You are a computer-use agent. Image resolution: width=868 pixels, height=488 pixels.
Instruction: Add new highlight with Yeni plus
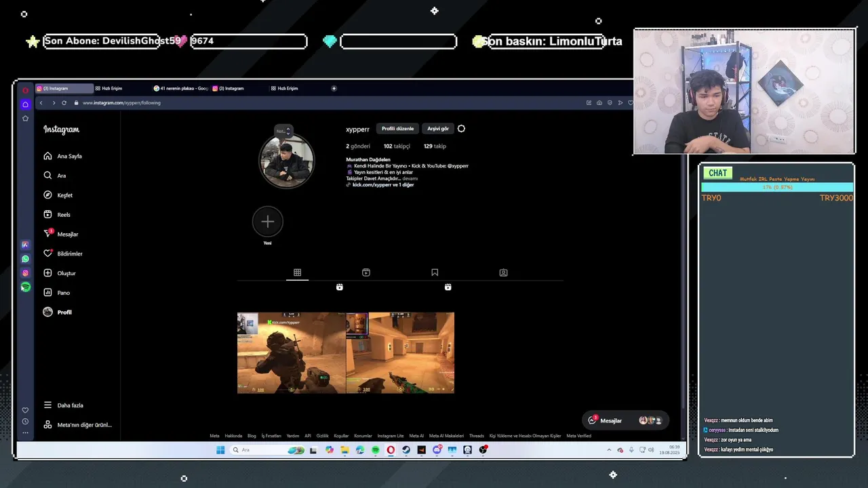pyautogui.click(x=268, y=222)
